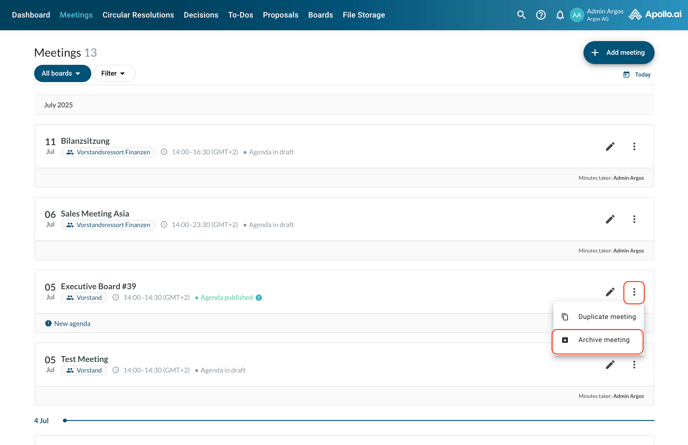Screen dimensions: 688x445
Task: Click pencil icon for Executive Board #39
Action: pos(610,292)
